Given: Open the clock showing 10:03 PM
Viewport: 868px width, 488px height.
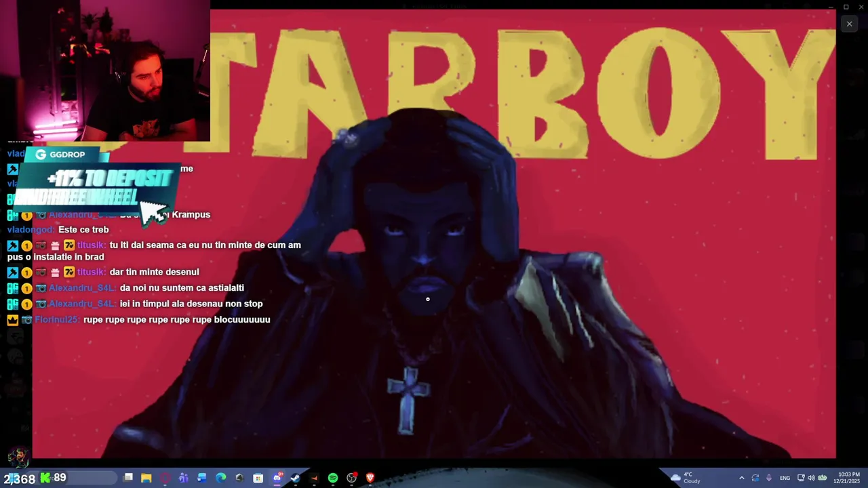Looking at the screenshot, I should tap(849, 478).
